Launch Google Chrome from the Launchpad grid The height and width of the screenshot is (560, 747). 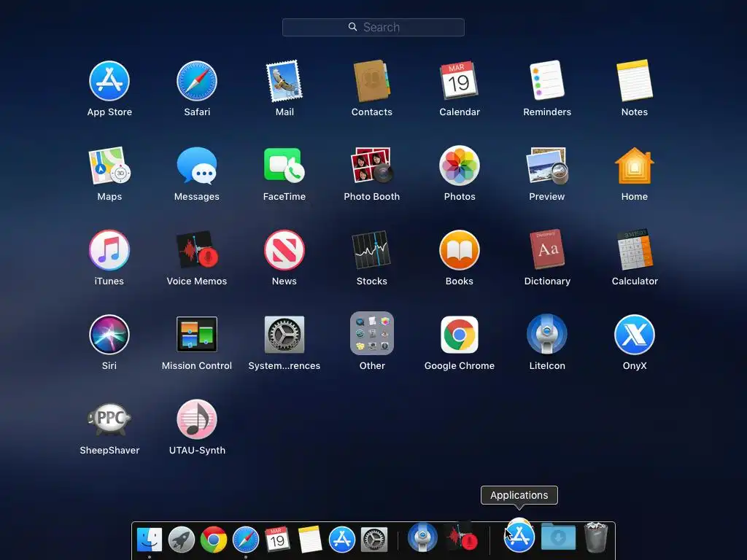pyautogui.click(x=460, y=335)
